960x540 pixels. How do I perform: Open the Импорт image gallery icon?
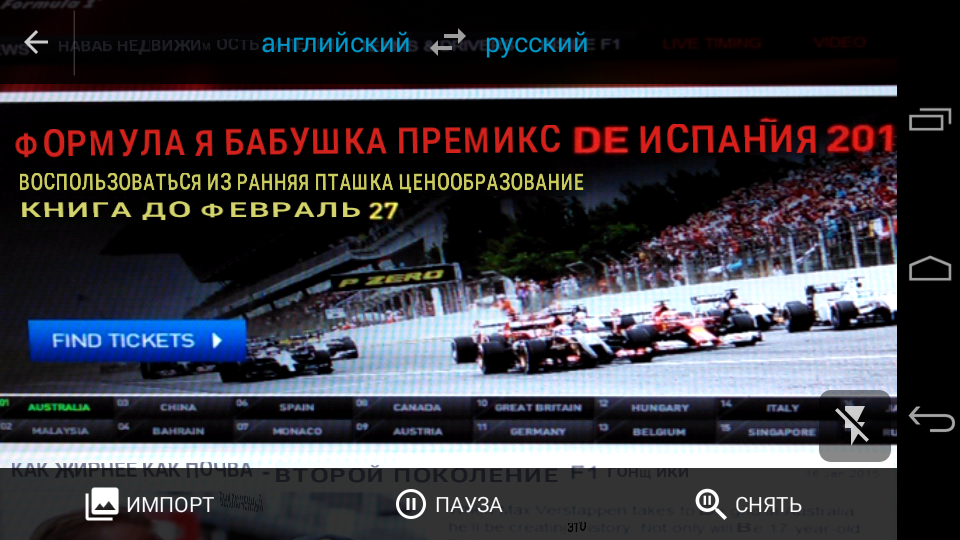[102, 504]
